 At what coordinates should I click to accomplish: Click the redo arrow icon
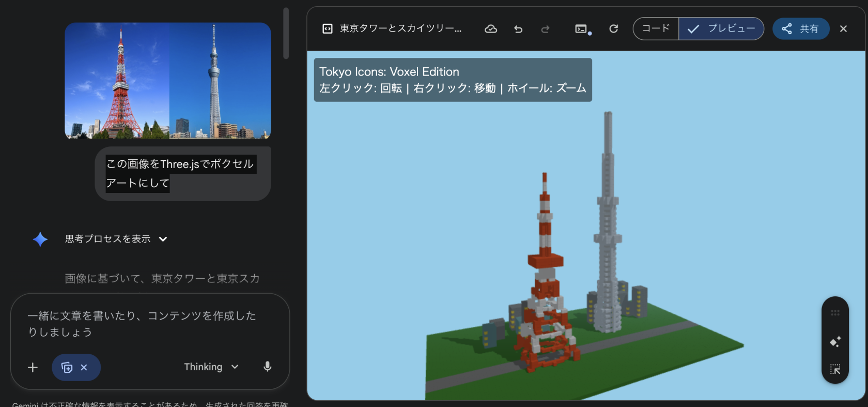pos(545,29)
